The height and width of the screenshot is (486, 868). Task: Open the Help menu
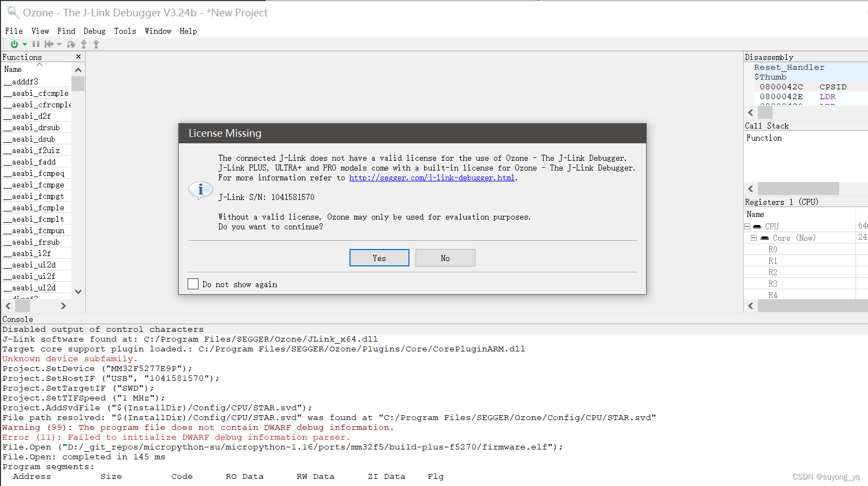188,31
